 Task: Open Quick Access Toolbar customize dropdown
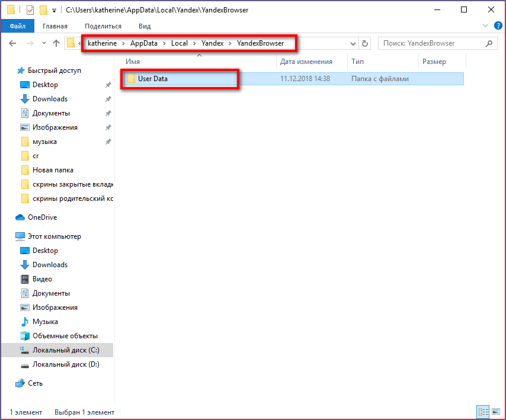(55, 10)
